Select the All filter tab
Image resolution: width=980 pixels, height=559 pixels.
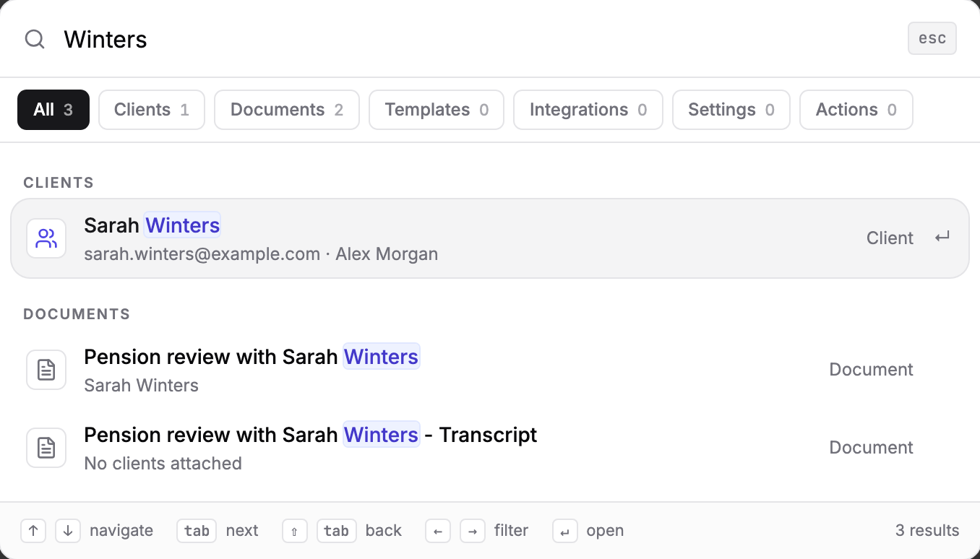(53, 110)
